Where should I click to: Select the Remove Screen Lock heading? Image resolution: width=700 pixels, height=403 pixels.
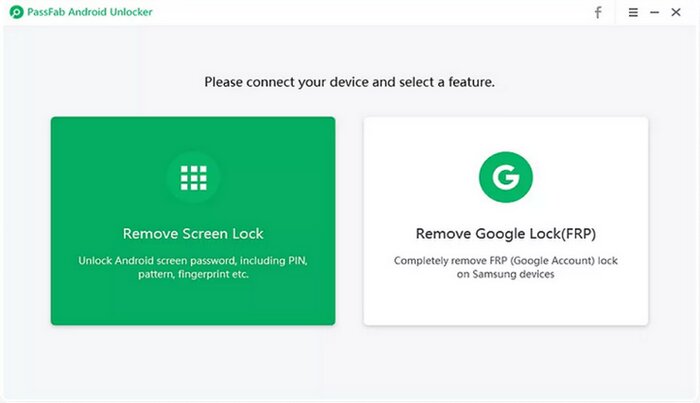click(x=193, y=234)
